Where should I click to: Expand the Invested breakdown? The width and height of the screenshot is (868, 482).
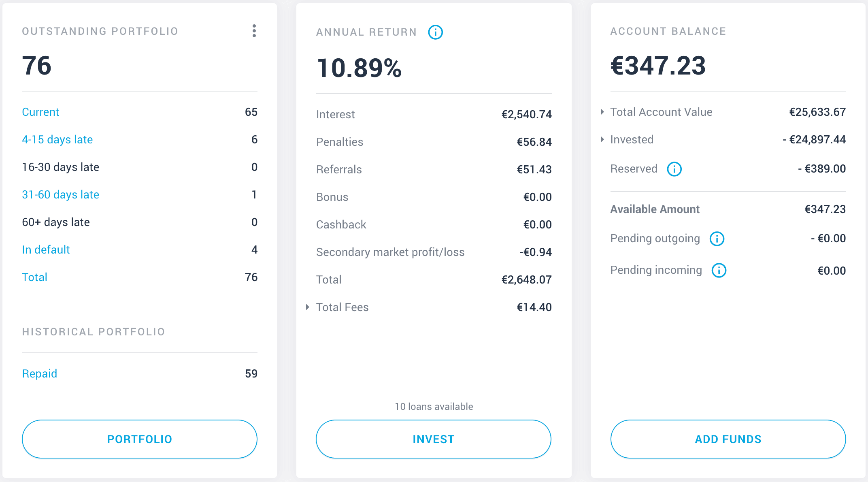click(x=602, y=139)
